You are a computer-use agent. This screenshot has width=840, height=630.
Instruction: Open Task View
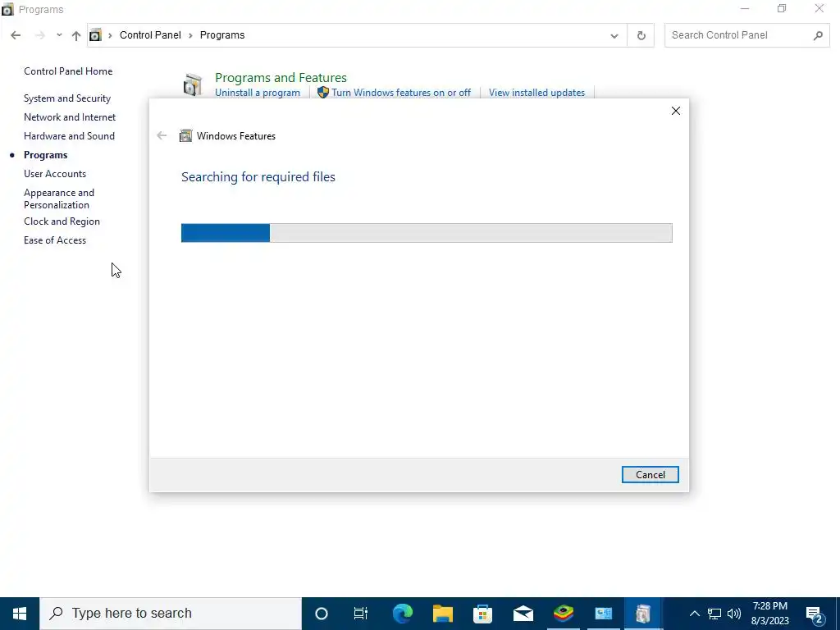(x=361, y=614)
